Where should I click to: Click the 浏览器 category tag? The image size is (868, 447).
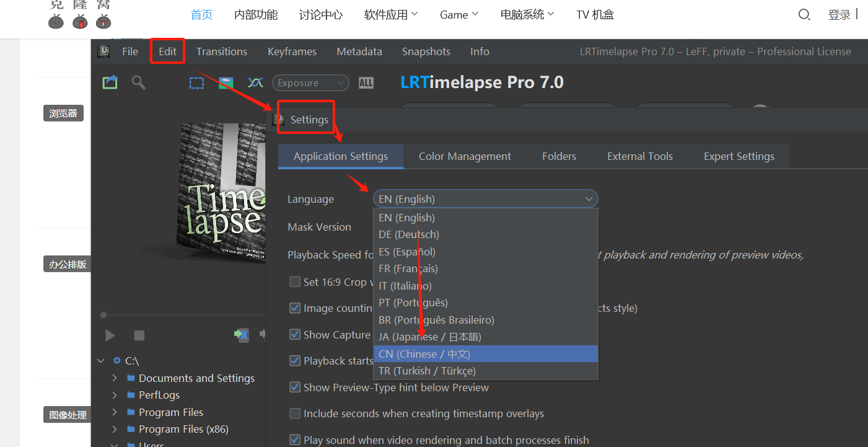(x=63, y=113)
